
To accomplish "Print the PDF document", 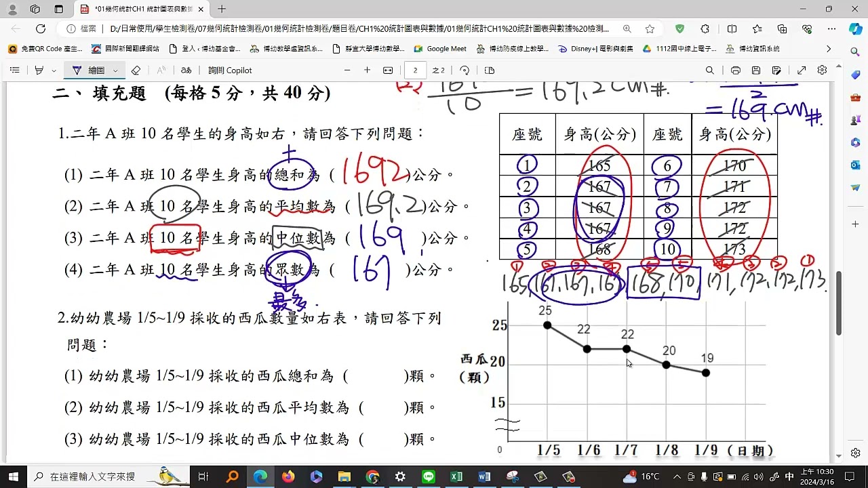I will 736,70.
